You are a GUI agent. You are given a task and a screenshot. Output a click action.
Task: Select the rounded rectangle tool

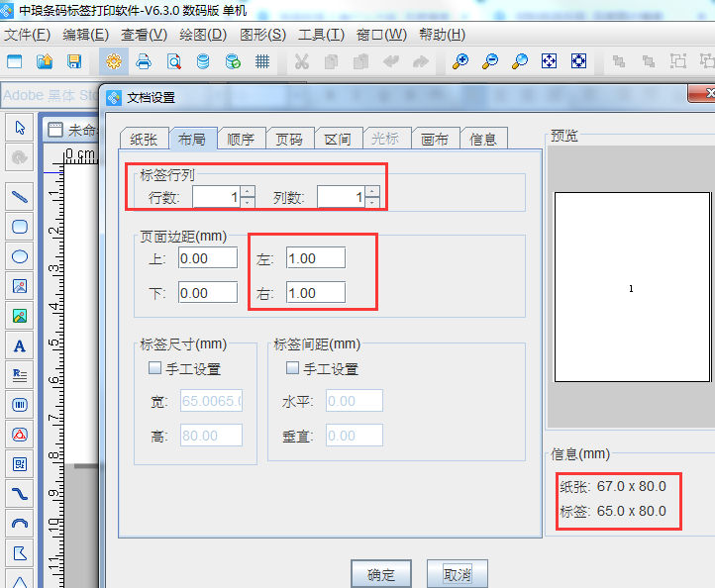click(19, 227)
